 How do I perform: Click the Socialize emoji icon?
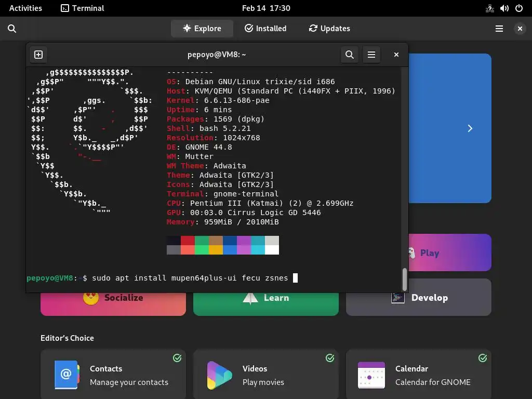click(x=91, y=299)
